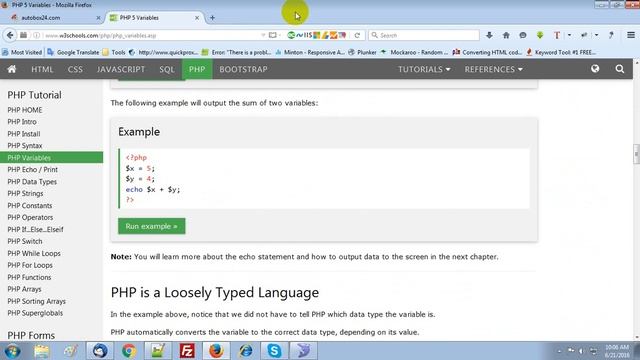Open Firefox downloads arrow icon
The width and height of the screenshot is (640, 360).
[489, 36]
